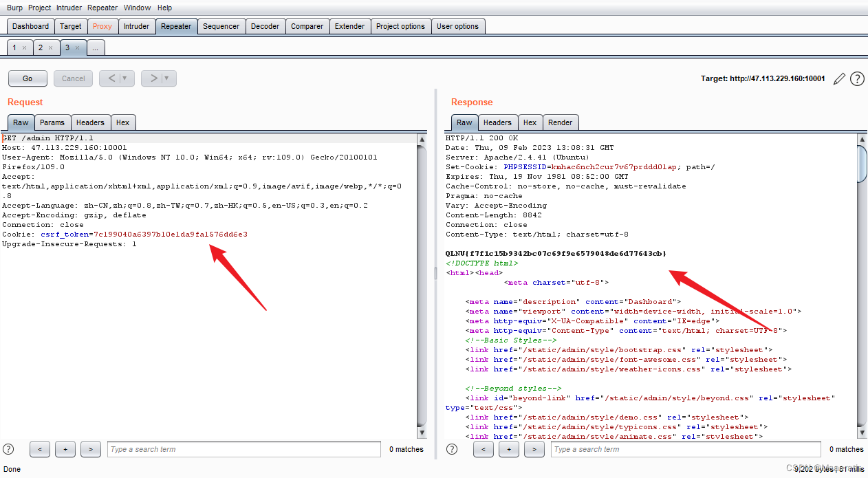Select the request Headers tab
868x478 pixels.
pyautogui.click(x=90, y=122)
